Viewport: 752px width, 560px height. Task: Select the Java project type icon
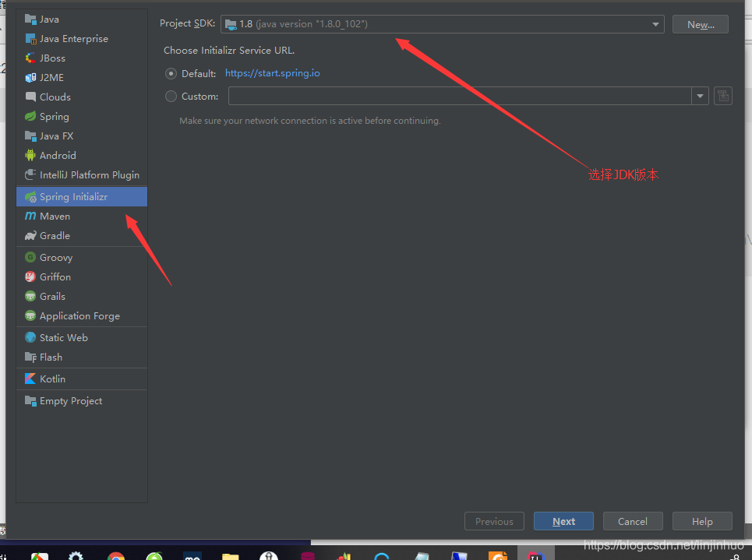tap(30, 19)
